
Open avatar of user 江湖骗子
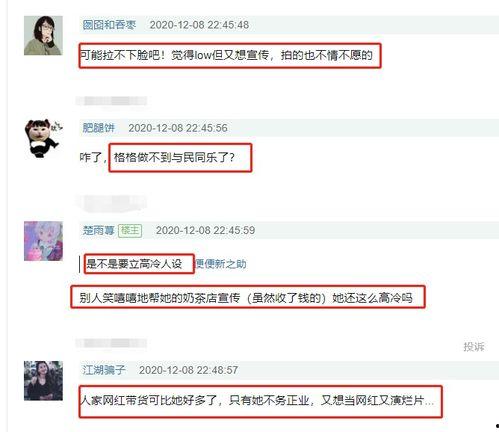[x=43, y=380]
